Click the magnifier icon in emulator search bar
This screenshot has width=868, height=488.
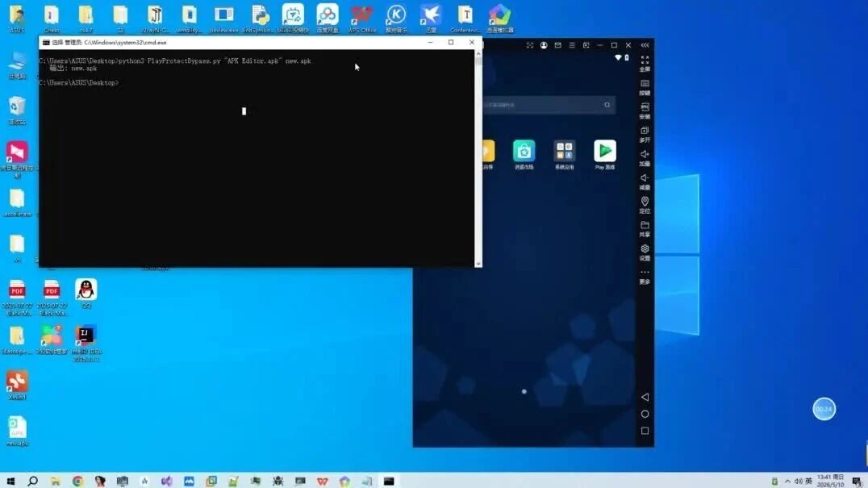[607, 105]
